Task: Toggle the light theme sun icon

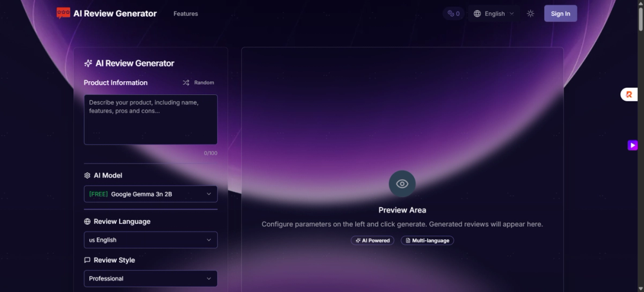Action: point(530,14)
